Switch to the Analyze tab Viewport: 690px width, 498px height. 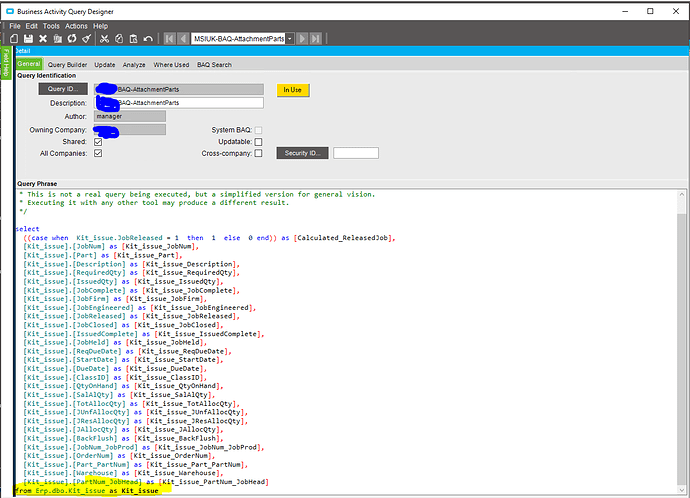tap(134, 65)
